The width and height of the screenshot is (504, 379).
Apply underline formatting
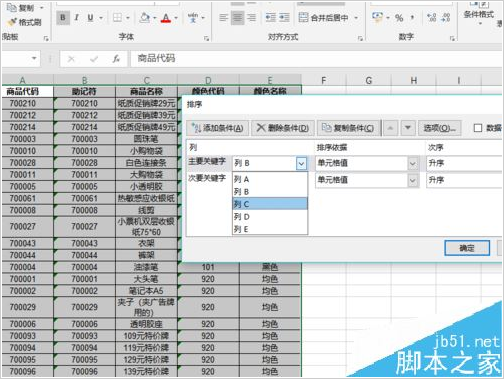[90, 17]
